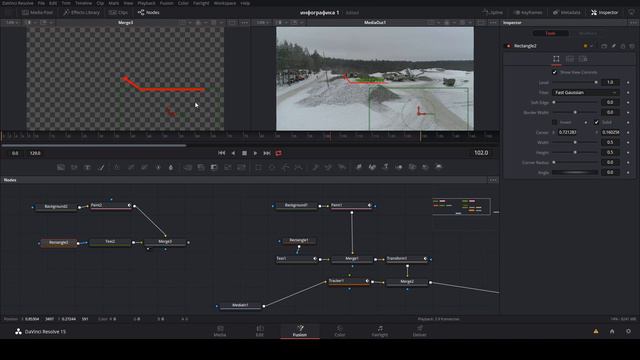Add a Paint node from the toolbar
Image resolution: width=640 pixels, height=360 pixels.
pos(100,167)
